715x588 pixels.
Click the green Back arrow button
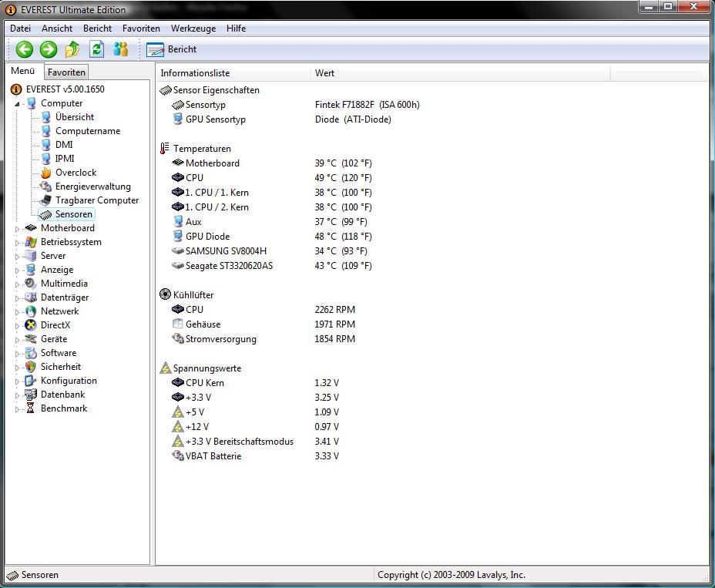(25, 49)
